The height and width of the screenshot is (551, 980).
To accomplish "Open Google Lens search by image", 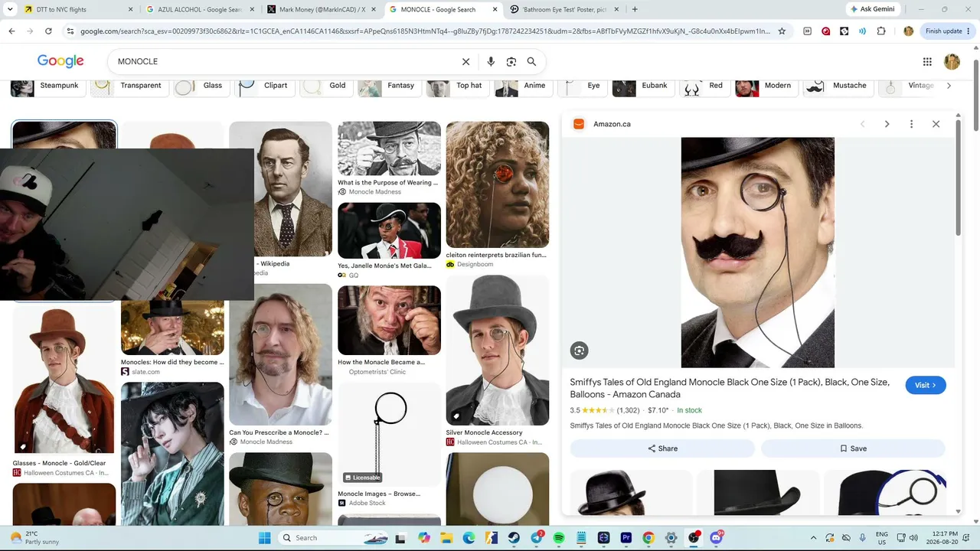I will tap(511, 61).
